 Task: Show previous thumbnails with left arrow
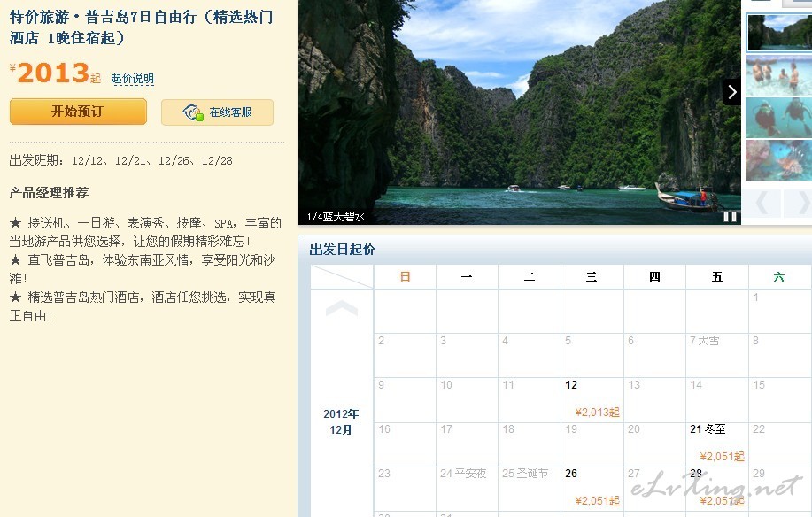[762, 203]
